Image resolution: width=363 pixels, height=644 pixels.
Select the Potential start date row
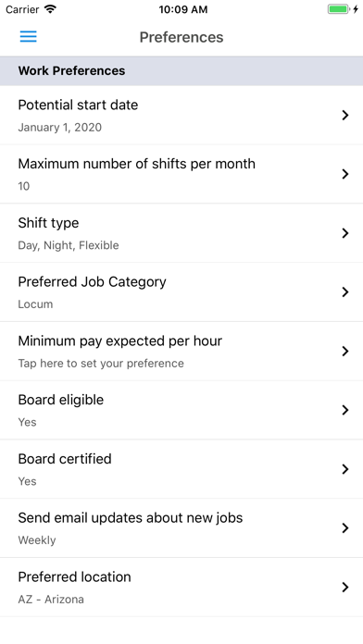tap(181, 115)
